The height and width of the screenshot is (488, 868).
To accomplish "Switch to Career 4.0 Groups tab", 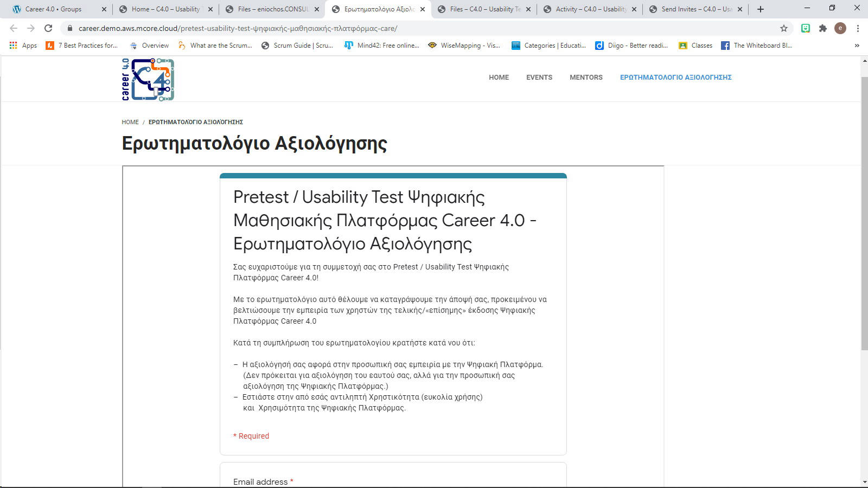I will [x=53, y=9].
